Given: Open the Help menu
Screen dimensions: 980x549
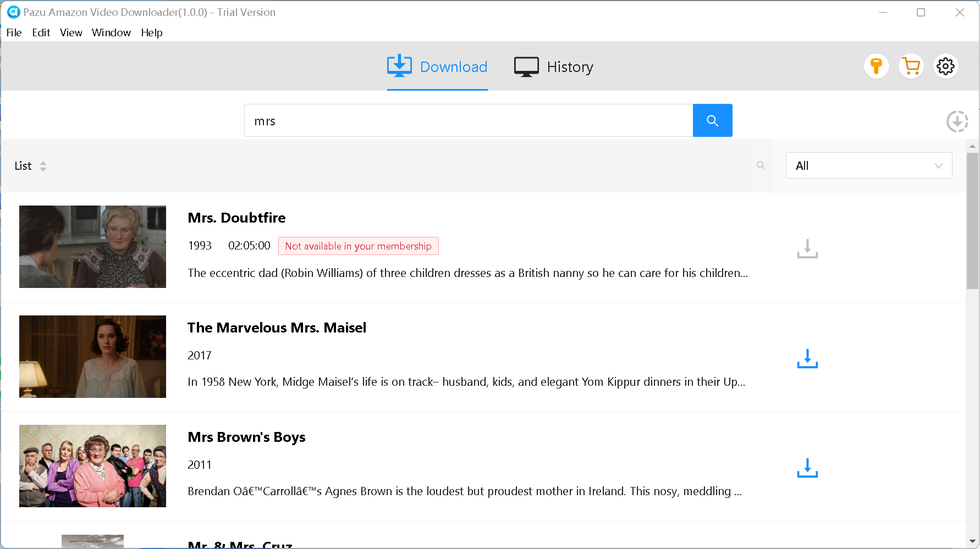Looking at the screenshot, I should 152,32.
